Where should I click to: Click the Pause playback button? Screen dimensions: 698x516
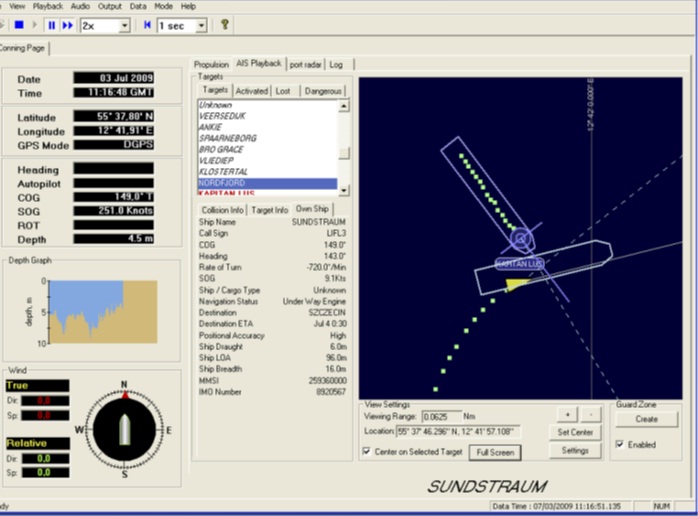pos(51,25)
